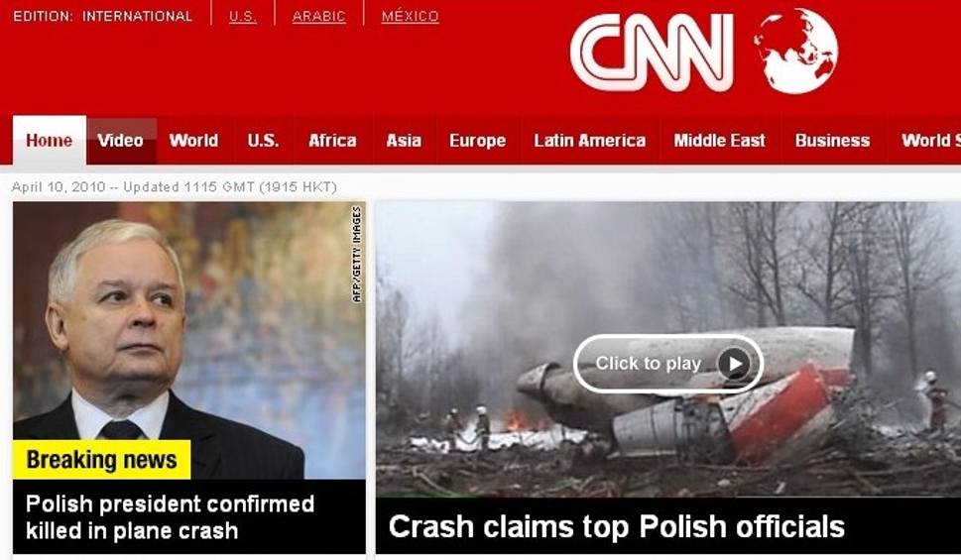Click the Polish president photo thumbnail
961x560 pixels.
(188, 340)
